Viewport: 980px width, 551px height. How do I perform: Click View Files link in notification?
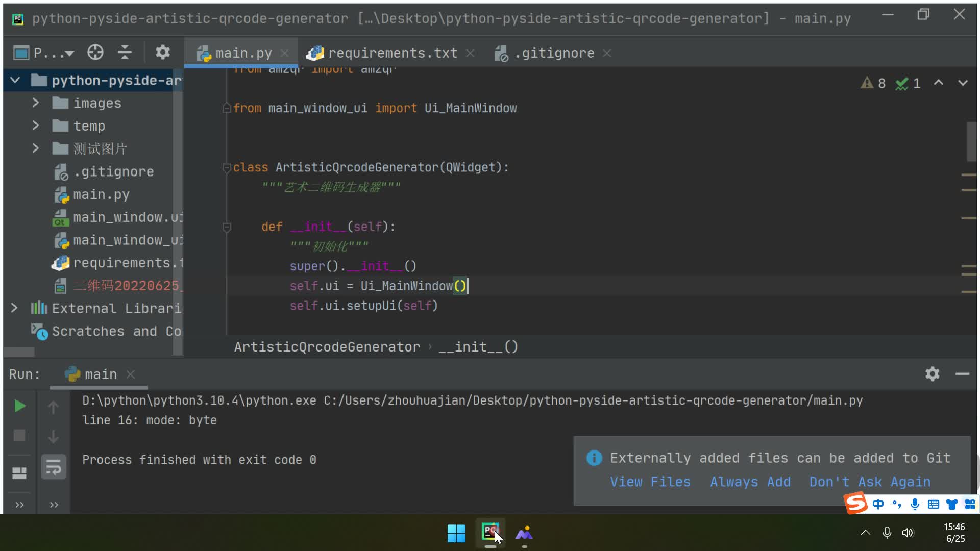click(650, 482)
